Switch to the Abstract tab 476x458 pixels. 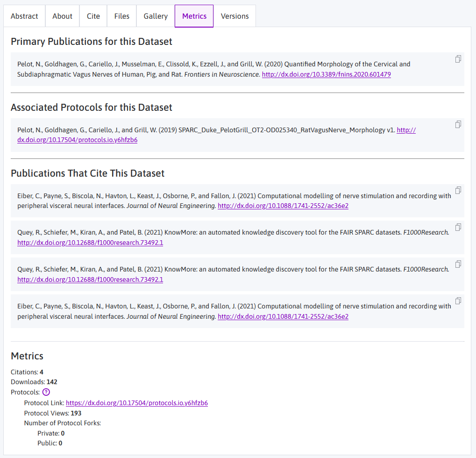pyautogui.click(x=24, y=16)
